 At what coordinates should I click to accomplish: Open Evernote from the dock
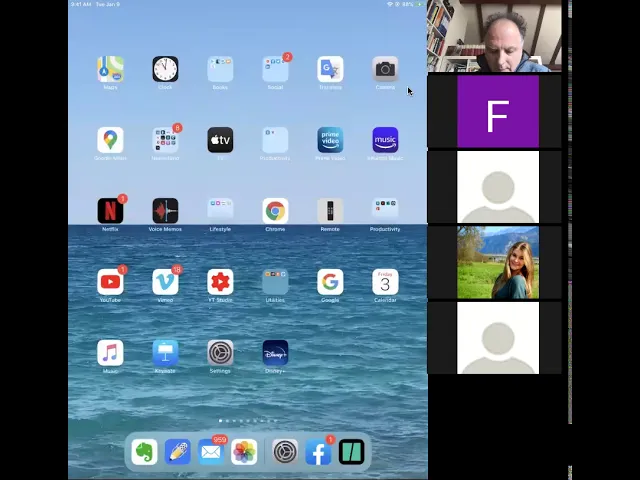tap(144, 452)
